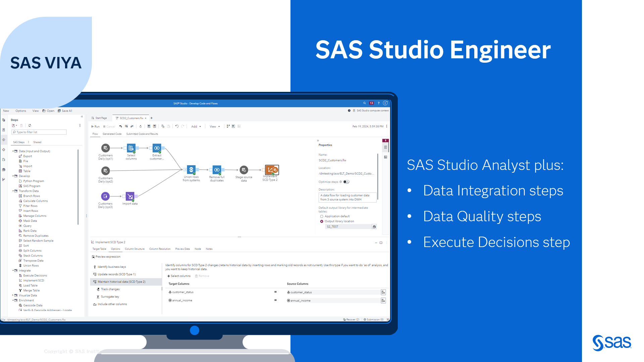Refresh the Steps list in the left panel
The width and height of the screenshot is (644, 362).
pyautogui.click(x=30, y=125)
